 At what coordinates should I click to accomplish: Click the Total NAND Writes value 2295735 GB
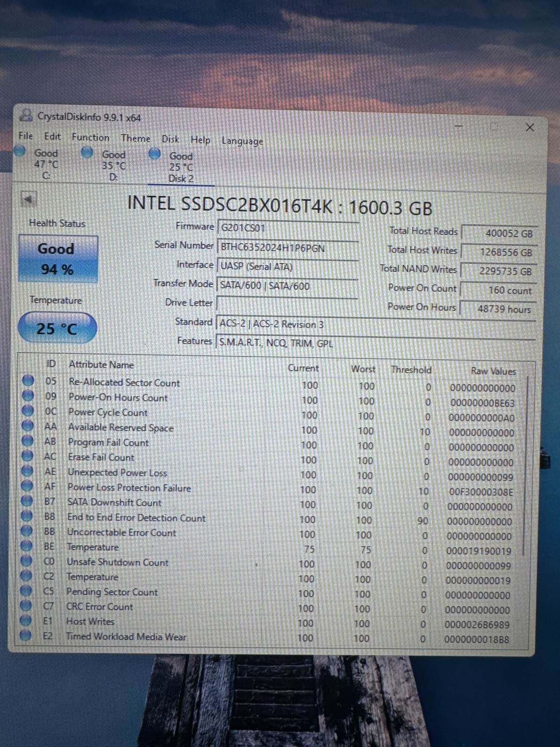click(499, 271)
